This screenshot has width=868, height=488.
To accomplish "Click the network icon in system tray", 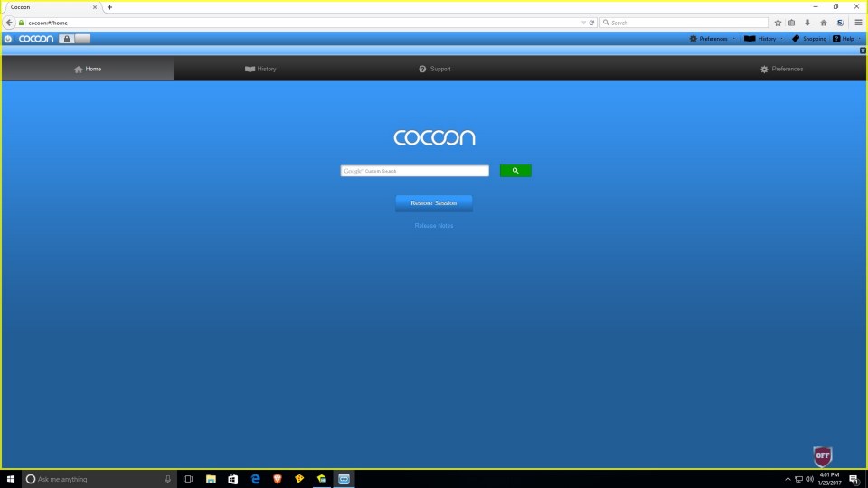I will tap(798, 479).
